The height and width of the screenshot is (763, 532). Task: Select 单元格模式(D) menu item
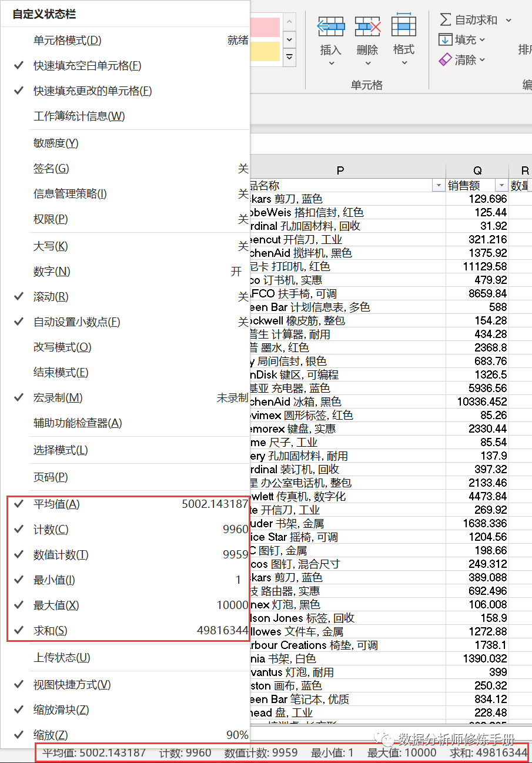point(125,41)
